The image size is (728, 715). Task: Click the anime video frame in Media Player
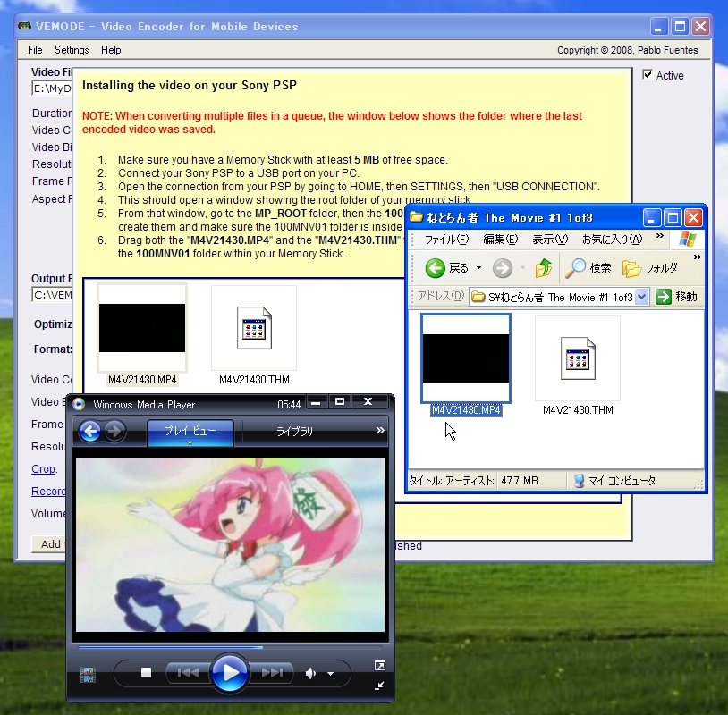pyautogui.click(x=230, y=544)
